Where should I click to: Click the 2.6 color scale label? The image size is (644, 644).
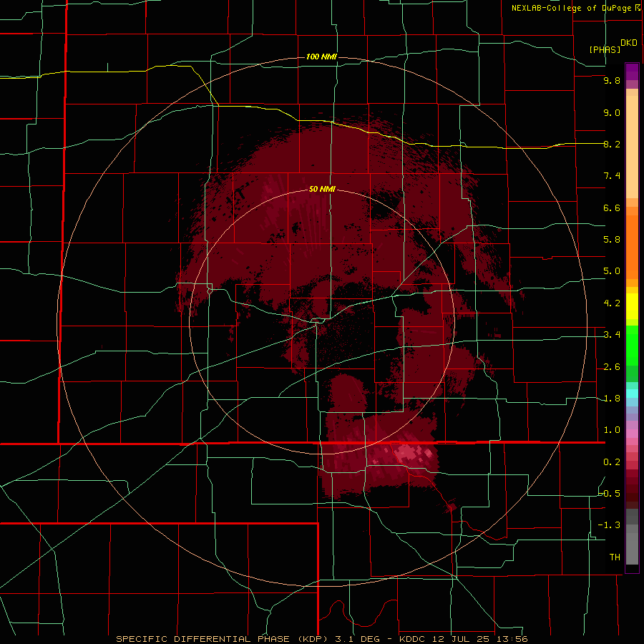612,367
